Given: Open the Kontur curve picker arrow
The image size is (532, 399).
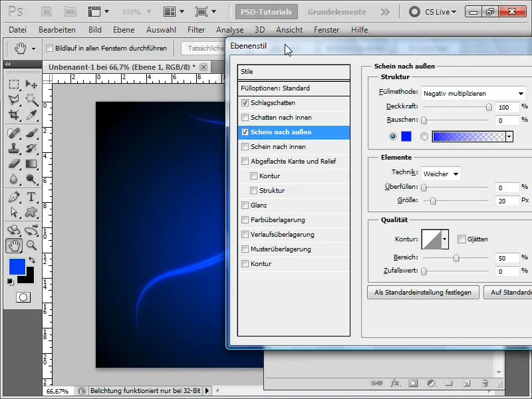Looking at the screenshot, I should [445, 239].
